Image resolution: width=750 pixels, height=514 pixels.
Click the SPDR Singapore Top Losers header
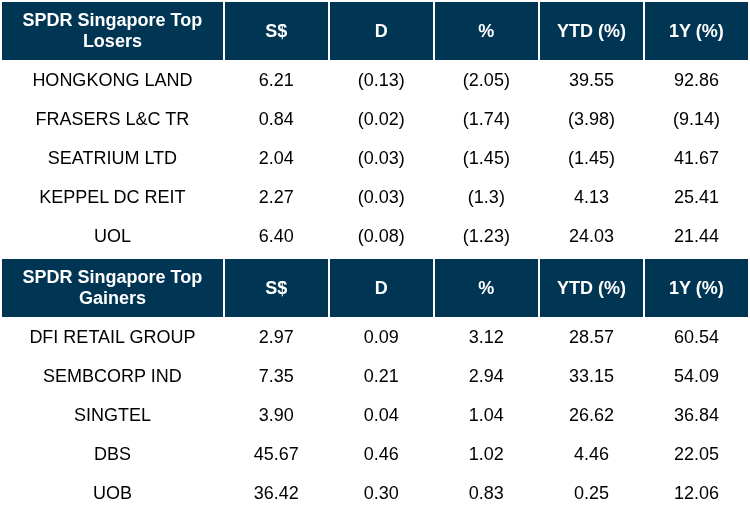click(x=112, y=31)
